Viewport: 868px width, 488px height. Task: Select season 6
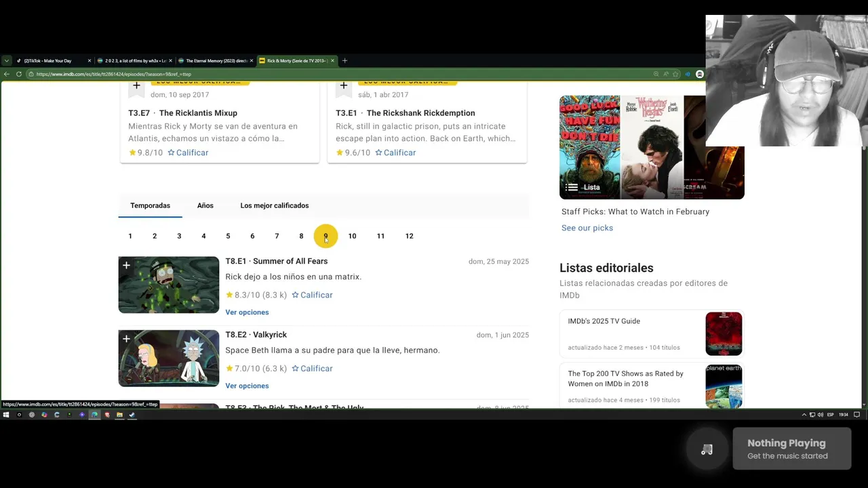coord(252,236)
